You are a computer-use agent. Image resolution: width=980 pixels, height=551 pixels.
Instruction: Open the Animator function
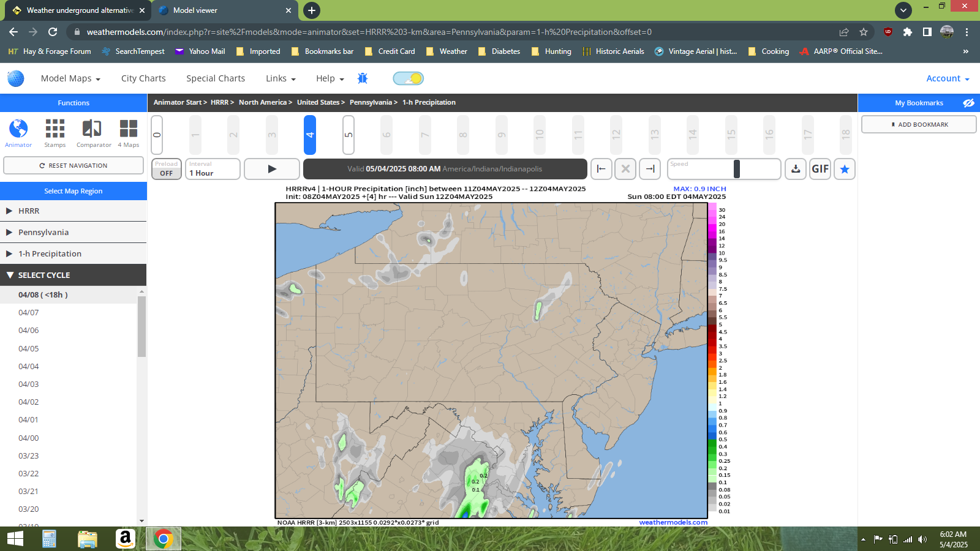click(18, 133)
